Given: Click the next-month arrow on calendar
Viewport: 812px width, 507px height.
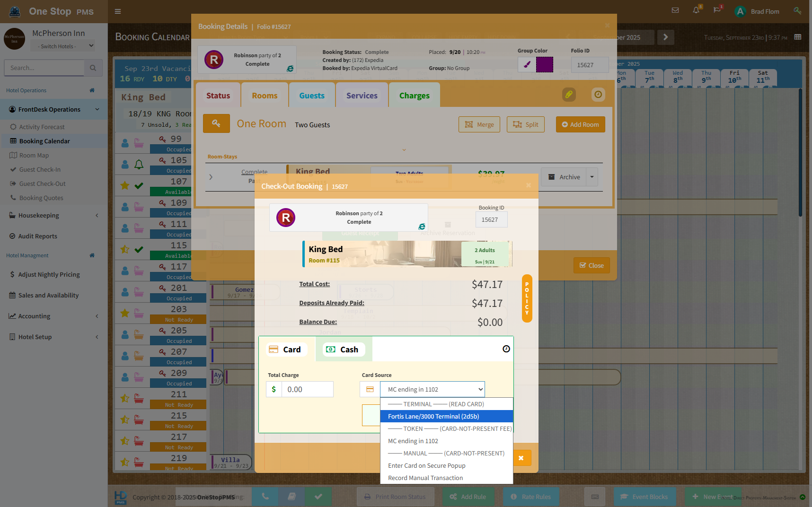Looking at the screenshot, I should (x=665, y=37).
